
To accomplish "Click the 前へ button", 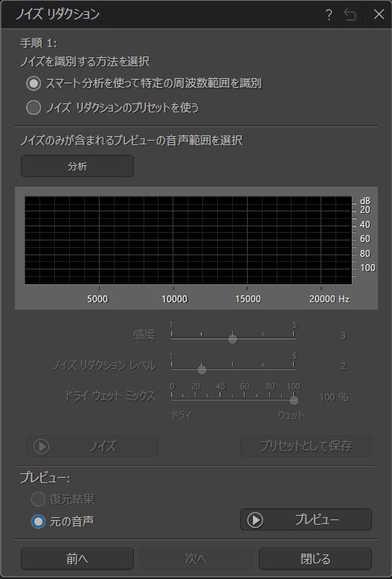I will point(77,559).
